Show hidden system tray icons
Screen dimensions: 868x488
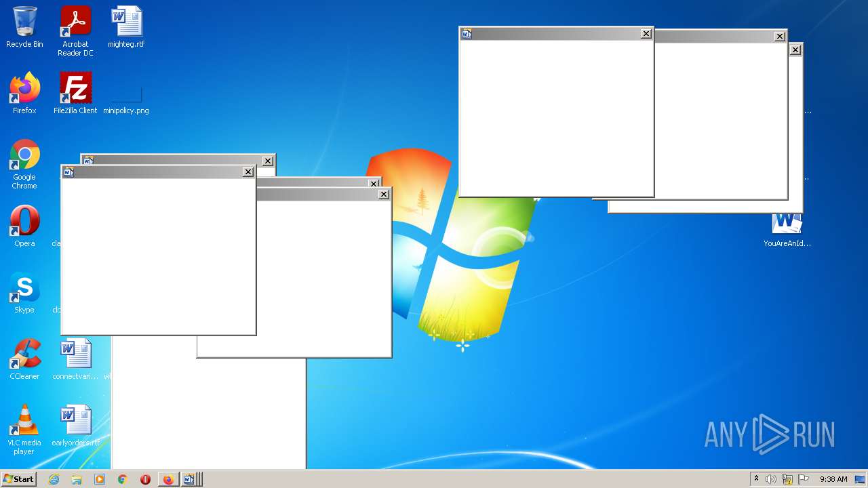click(x=756, y=479)
